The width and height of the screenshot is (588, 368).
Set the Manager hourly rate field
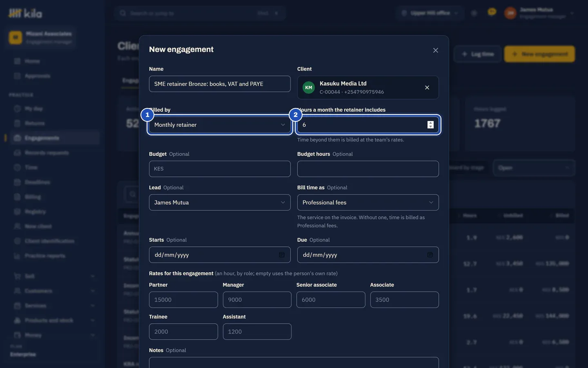[x=257, y=300]
